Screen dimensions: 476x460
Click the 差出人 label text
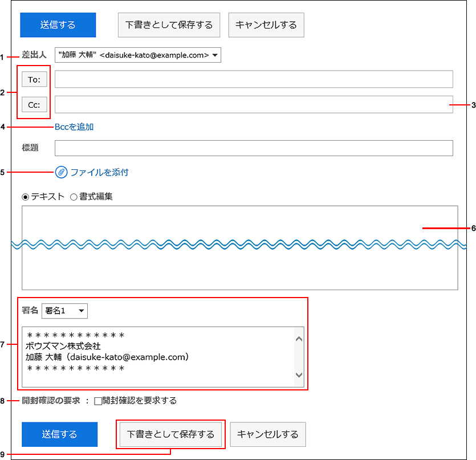tap(34, 55)
